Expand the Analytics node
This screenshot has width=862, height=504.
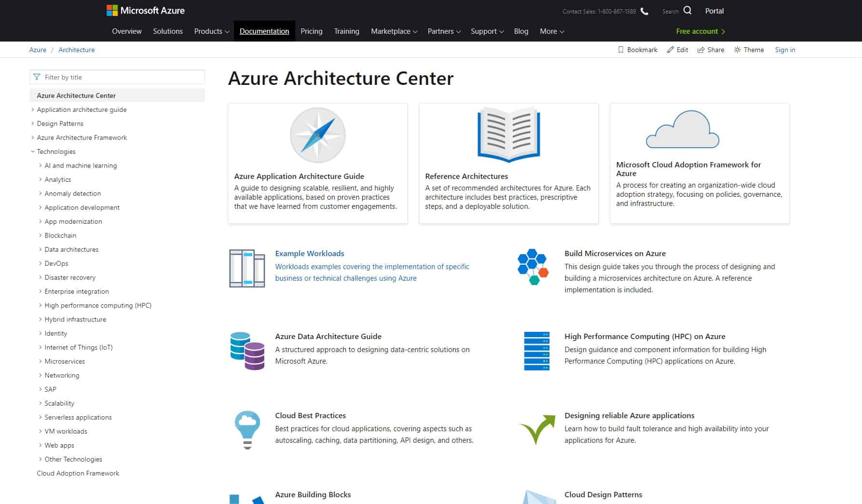coord(41,179)
